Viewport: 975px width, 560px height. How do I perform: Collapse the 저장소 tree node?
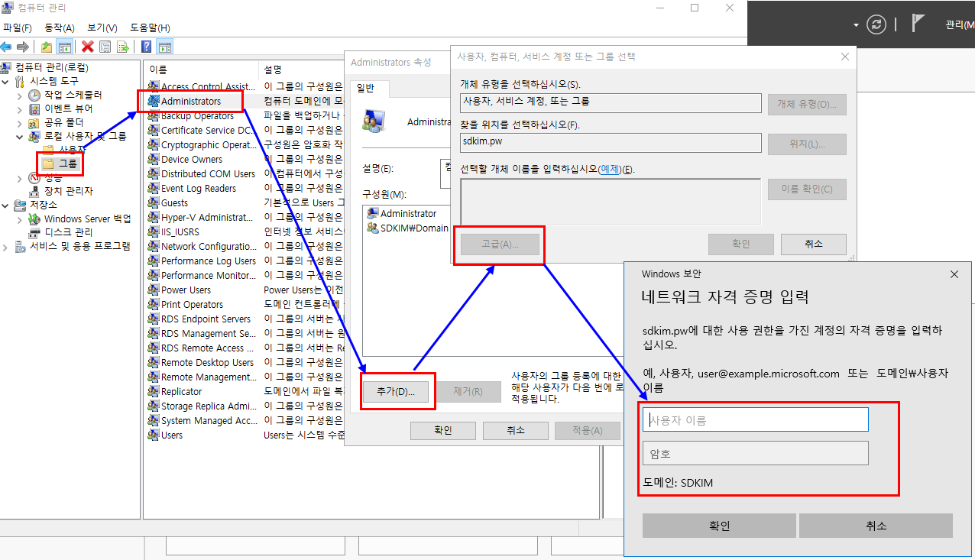(6, 205)
